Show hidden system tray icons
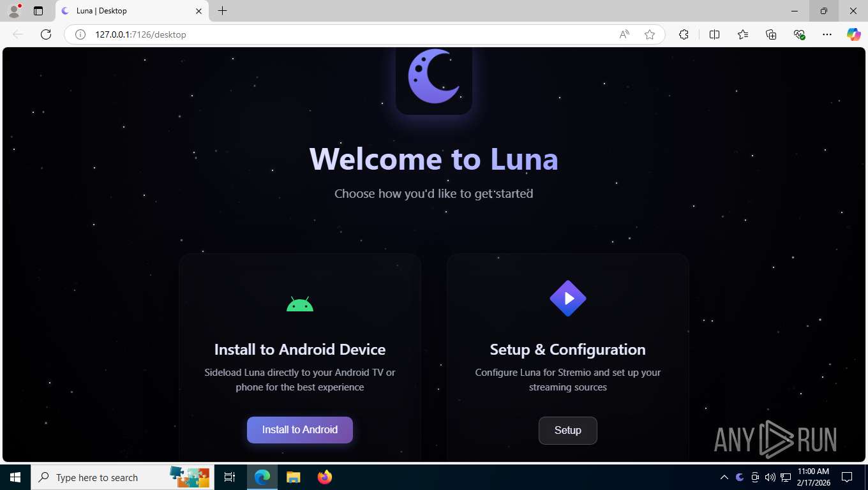 point(724,477)
